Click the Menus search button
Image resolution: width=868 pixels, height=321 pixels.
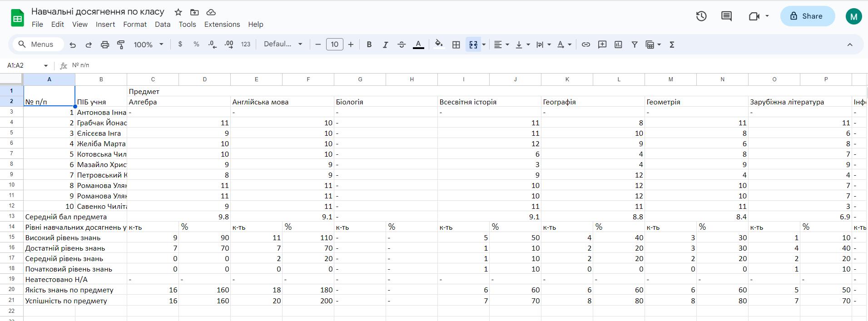(x=36, y=44)
